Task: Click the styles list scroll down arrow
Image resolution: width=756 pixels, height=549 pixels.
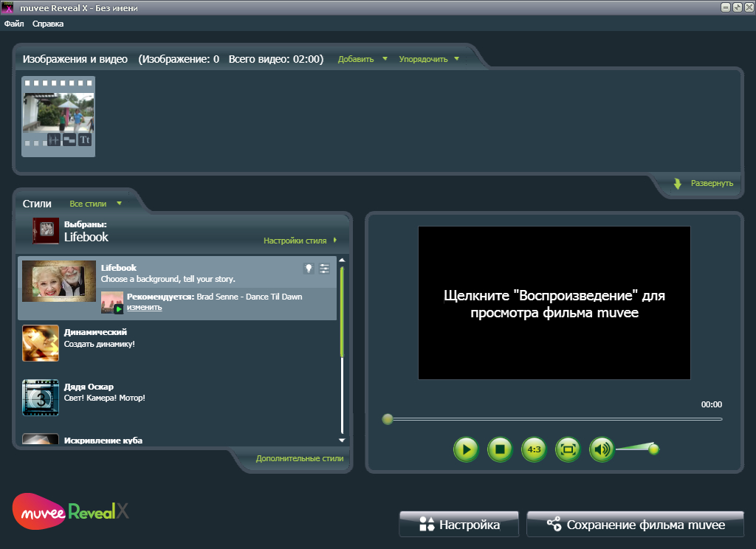Action: [342, 440]
